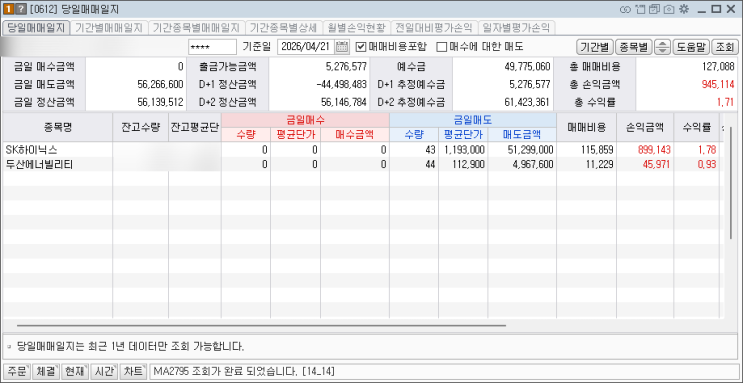Image resolution: width=743 pixels, height=383 pixels.
Task: Click the 종목명 column header
Action: coord(58,127)
